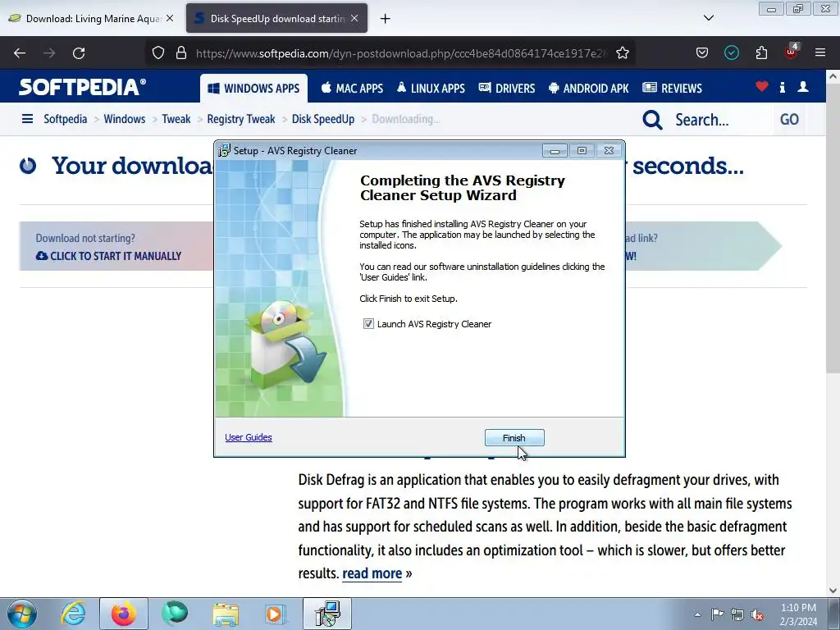Open the Android APK section
Viewport: 840px width, 630px height.
click(589, 89)
